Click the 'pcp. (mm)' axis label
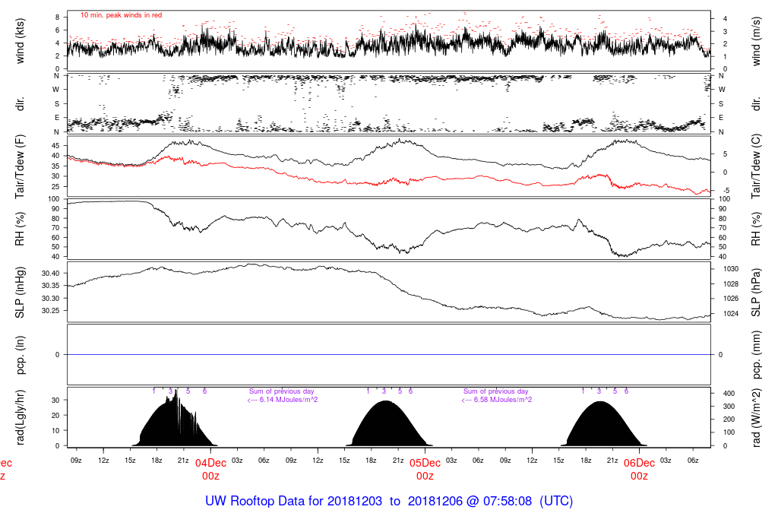This screenshot has height=532, width=778. [756, 355]
